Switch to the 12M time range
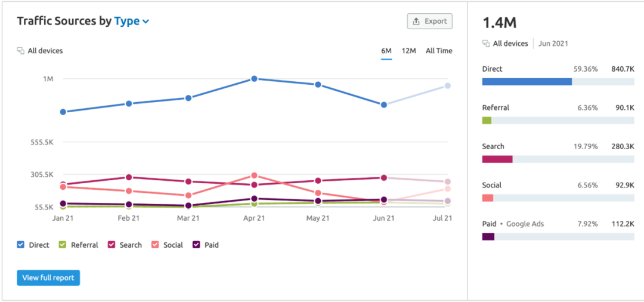644x302 pixels. pyautogui.click(x=408, y=51)
